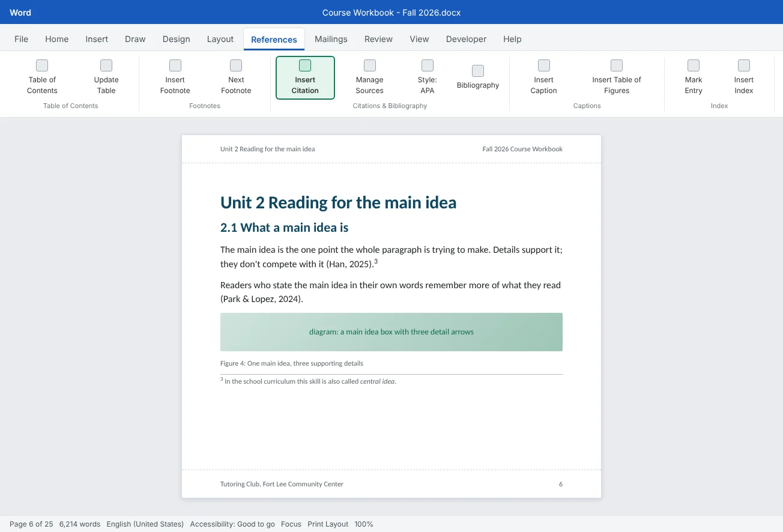Open the Mailings tab
The height and width of the screenshot is (532, 783).
click(x=331, y=39)
